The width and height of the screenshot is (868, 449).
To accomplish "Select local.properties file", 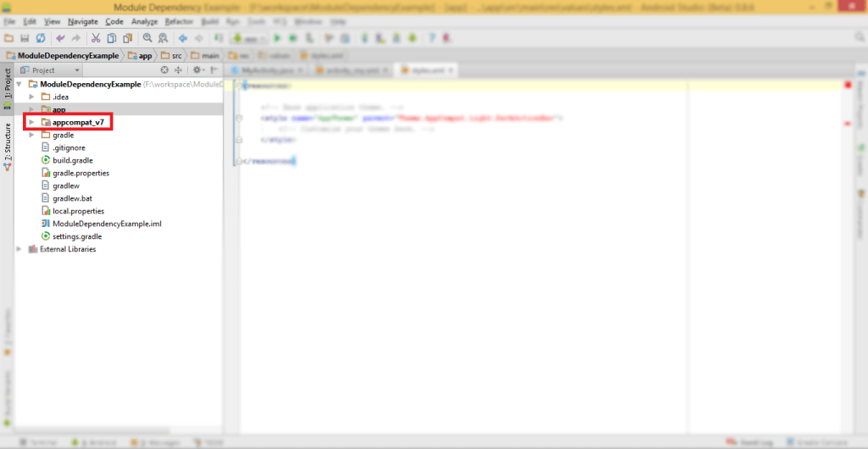I will (x=79, y=211).
